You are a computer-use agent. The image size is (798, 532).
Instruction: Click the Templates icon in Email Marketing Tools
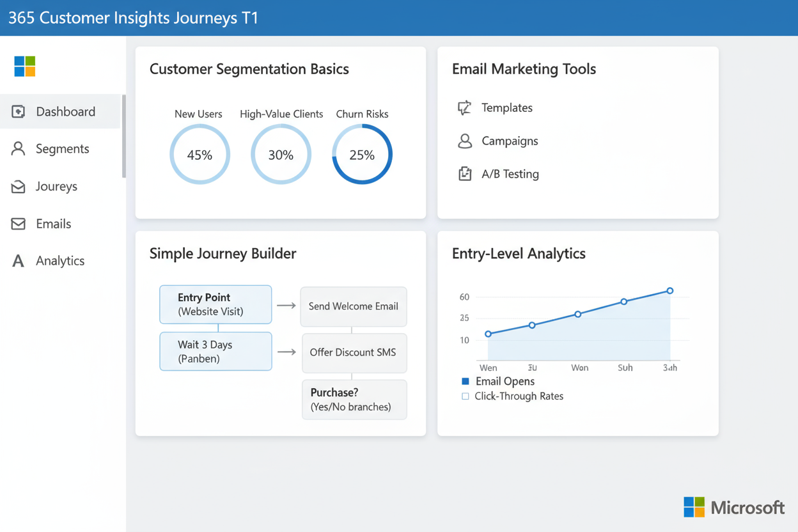(465, 108)
